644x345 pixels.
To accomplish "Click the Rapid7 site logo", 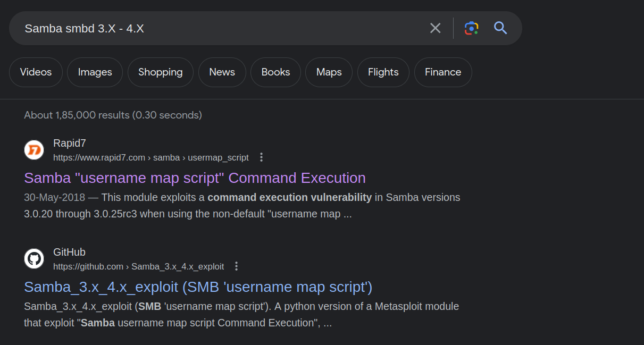I will point(34,150).
